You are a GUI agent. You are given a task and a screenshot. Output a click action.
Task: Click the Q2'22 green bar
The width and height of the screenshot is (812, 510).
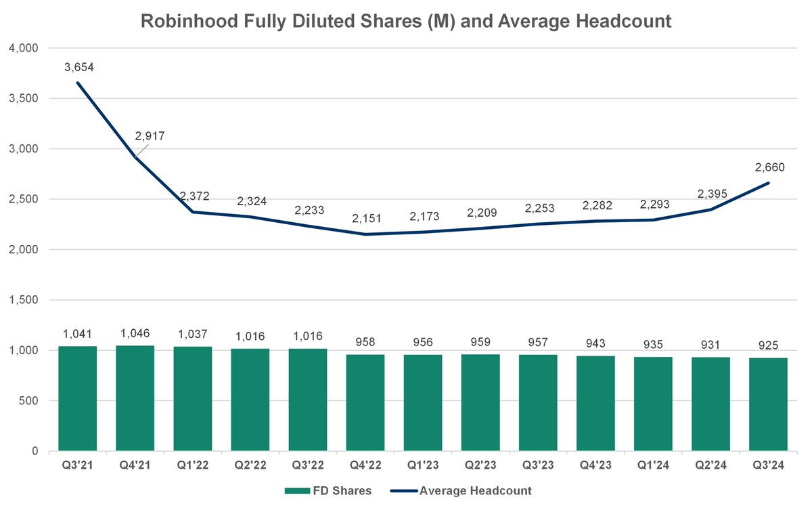tap(250, 400)
